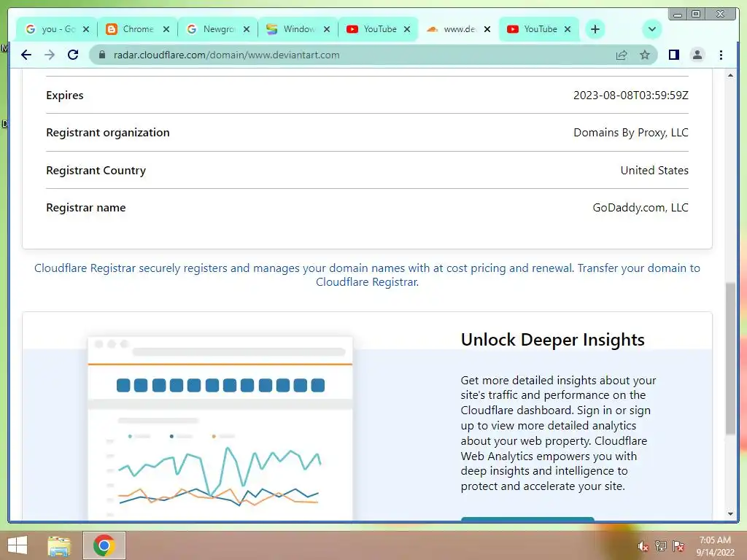Open the Action Center flag icon
The image size is (747, 560).
(x=678, y=546)
